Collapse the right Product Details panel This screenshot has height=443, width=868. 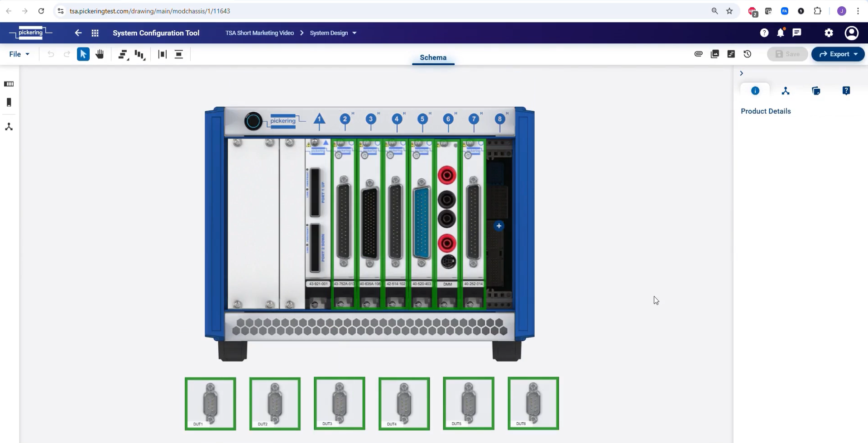click(741, 73)
